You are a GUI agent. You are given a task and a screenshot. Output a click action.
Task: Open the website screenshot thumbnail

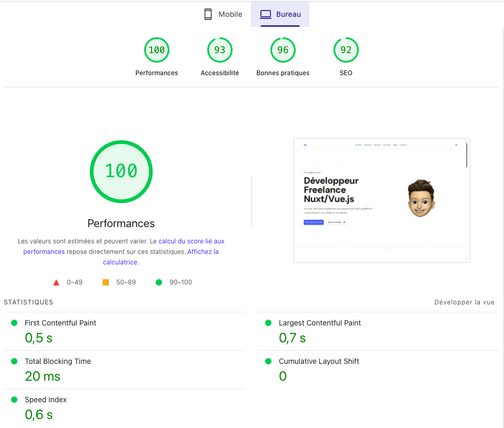(x=381, y=200)
